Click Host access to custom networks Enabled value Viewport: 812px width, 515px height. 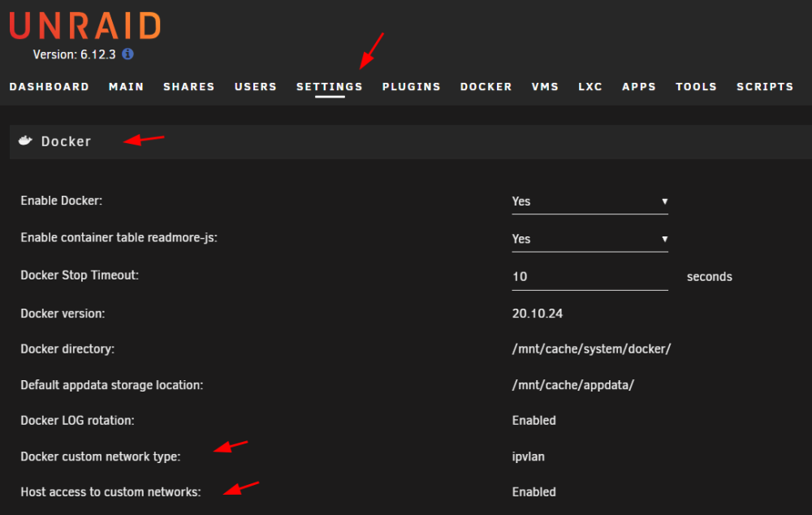click(534, 492)
